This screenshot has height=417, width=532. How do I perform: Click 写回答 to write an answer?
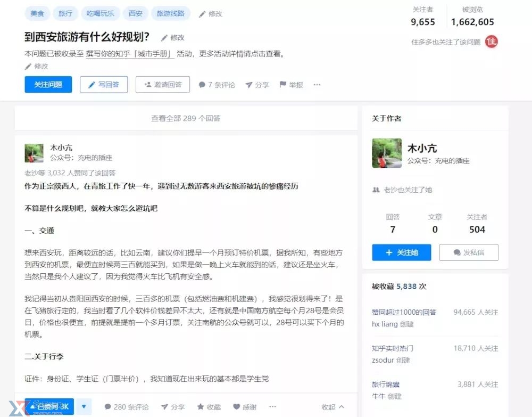[x=104, y=85]
